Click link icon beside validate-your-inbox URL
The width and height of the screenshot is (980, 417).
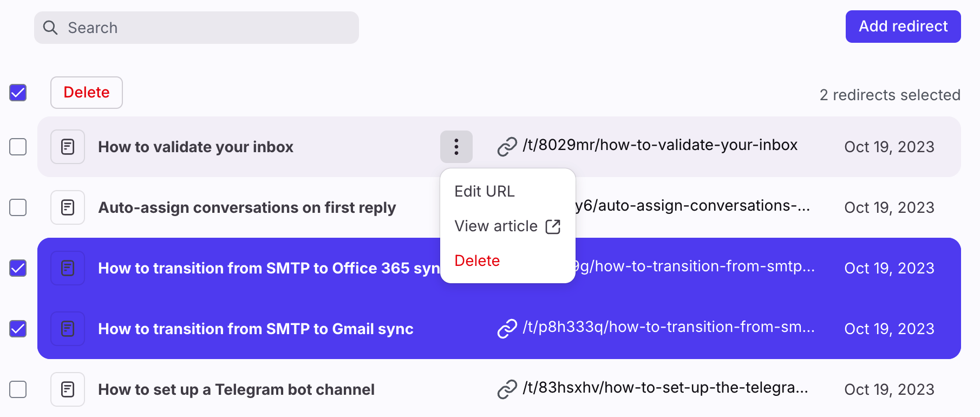pyautogui.click(x=507, y=146)
